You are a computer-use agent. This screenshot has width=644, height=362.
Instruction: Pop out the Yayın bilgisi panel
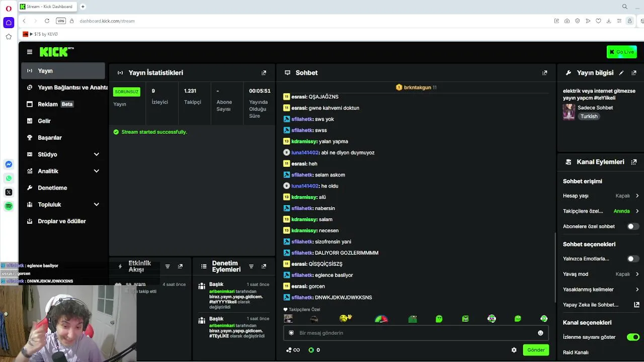(633, 73)
